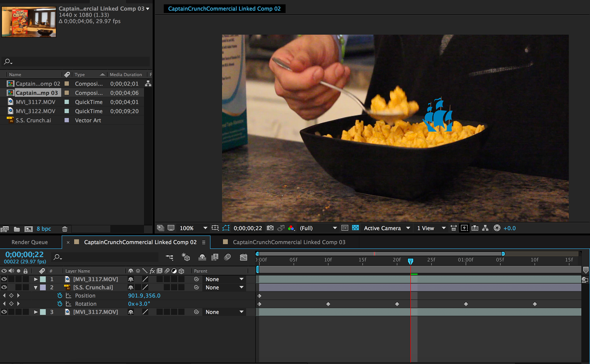Switch to the Render Queue tab

29,242
